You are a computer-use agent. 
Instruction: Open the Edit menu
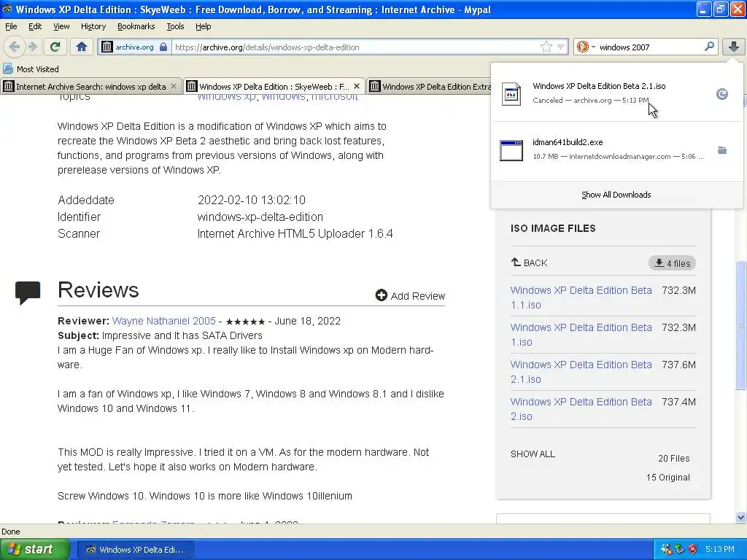[35, 26]
